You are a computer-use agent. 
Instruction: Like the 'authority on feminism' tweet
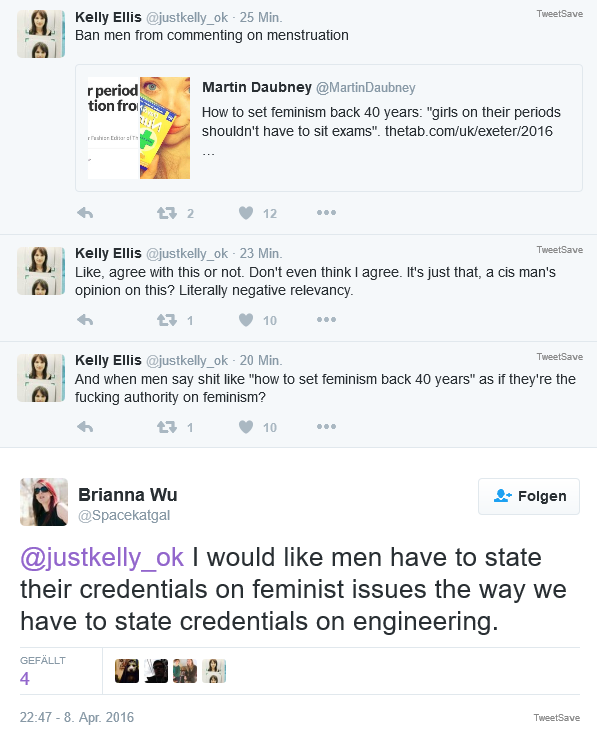click(246, 427)
